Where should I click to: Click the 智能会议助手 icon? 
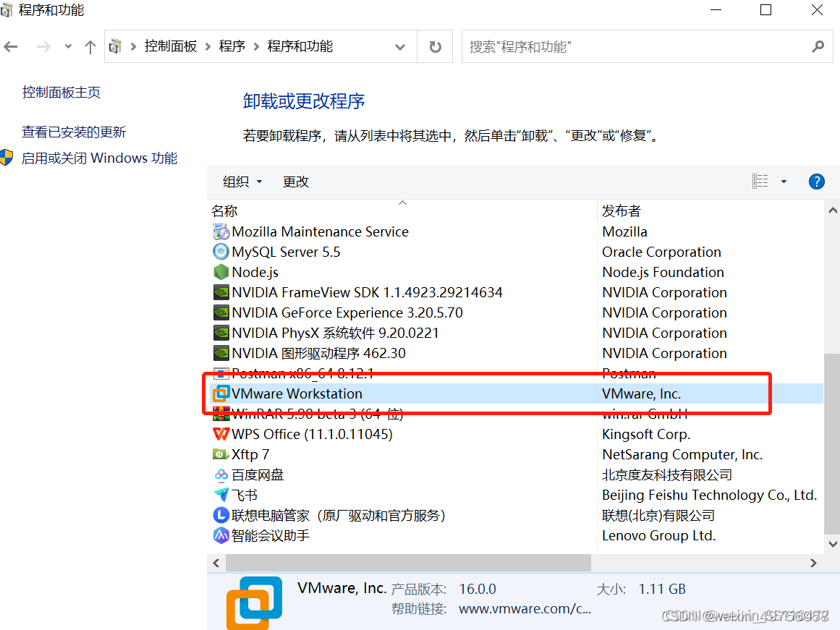pos(221,536)
